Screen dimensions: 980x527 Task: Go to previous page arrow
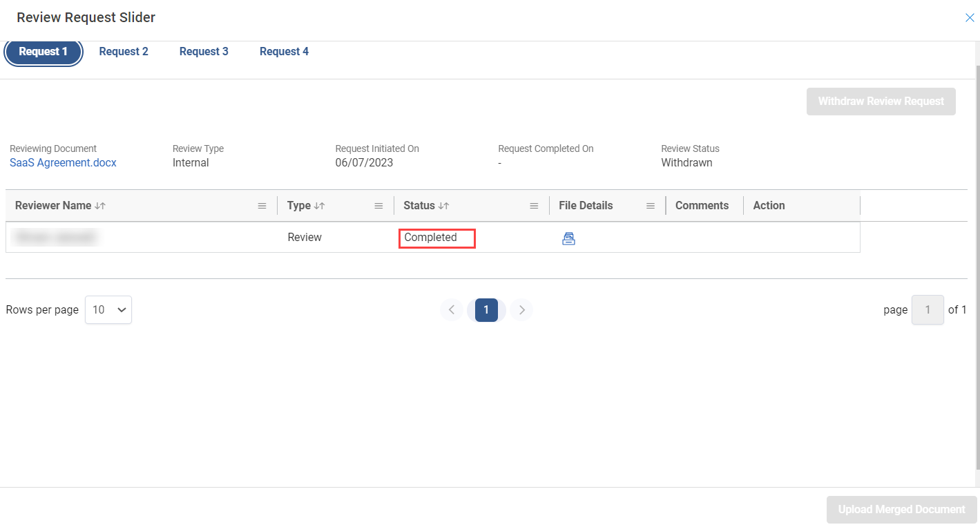click(x=451, y=310)
